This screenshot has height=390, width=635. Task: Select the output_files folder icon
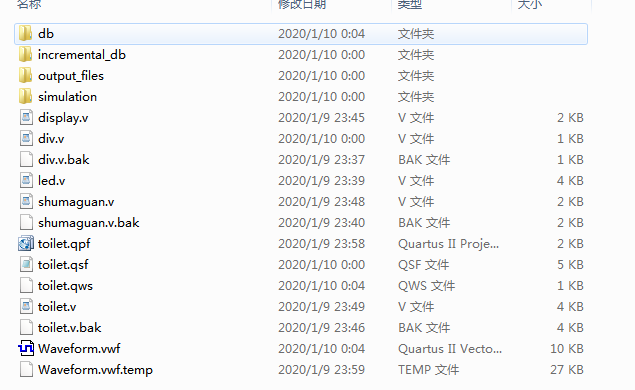point(26,76)
